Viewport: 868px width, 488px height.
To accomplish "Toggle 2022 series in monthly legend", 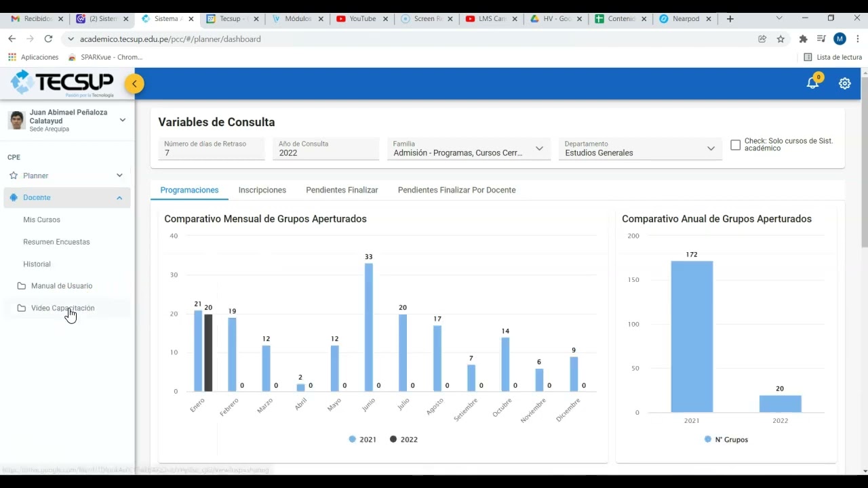I will coord(403,440).
